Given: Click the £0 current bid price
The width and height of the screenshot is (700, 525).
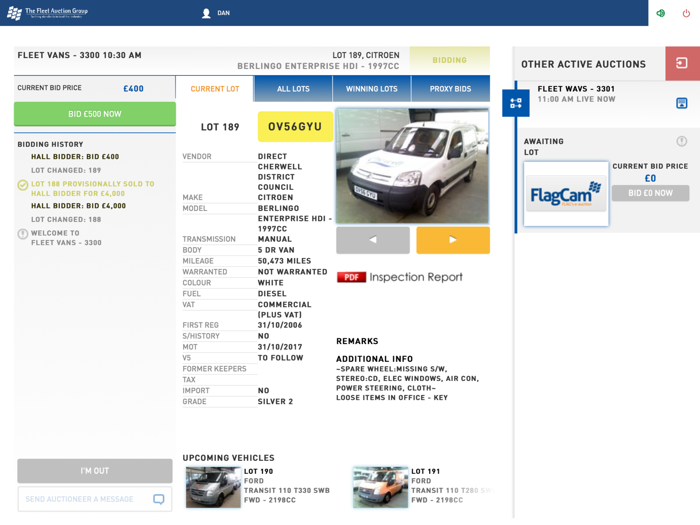Looking at the screenshot, I should coord(650,178).
